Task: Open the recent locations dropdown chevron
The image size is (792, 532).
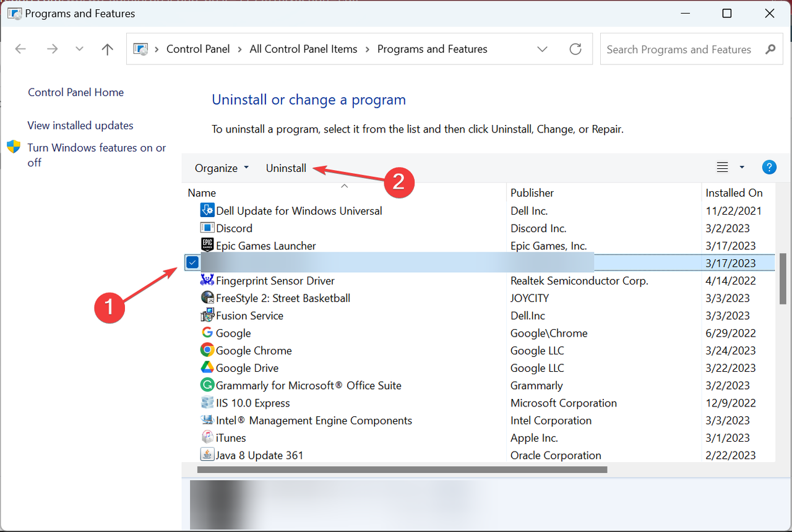Action: pyautogui.click(x=79, y=49)
